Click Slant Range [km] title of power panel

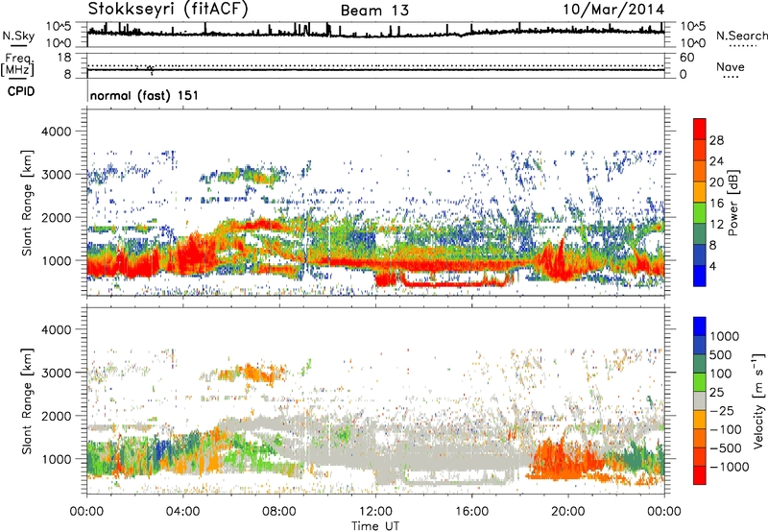tap(27, 203)
